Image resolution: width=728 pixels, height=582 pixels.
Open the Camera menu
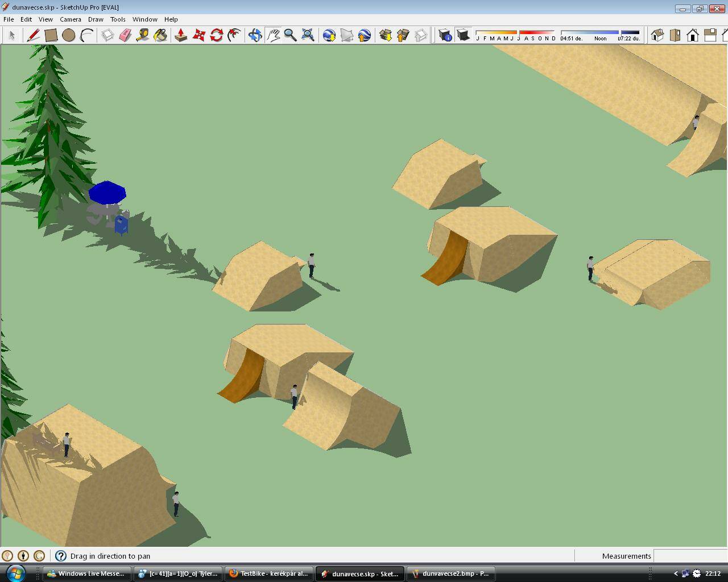(71, 19)
